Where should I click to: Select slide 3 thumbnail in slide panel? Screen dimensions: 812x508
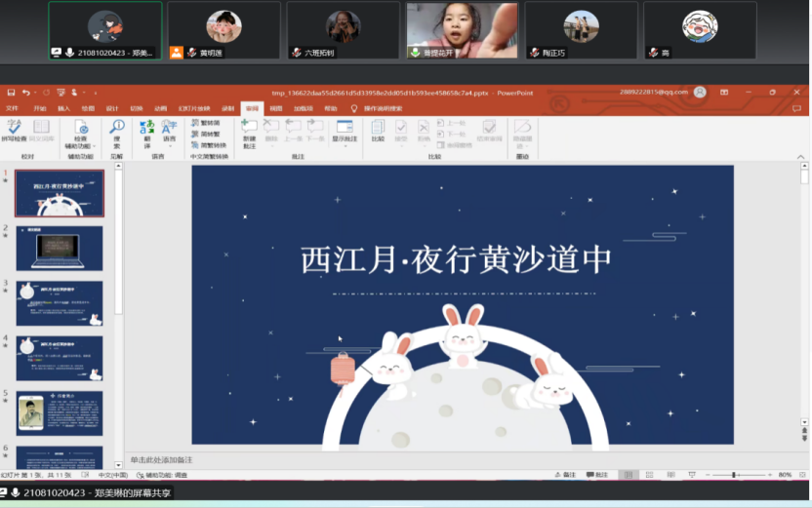click(60, 303)
